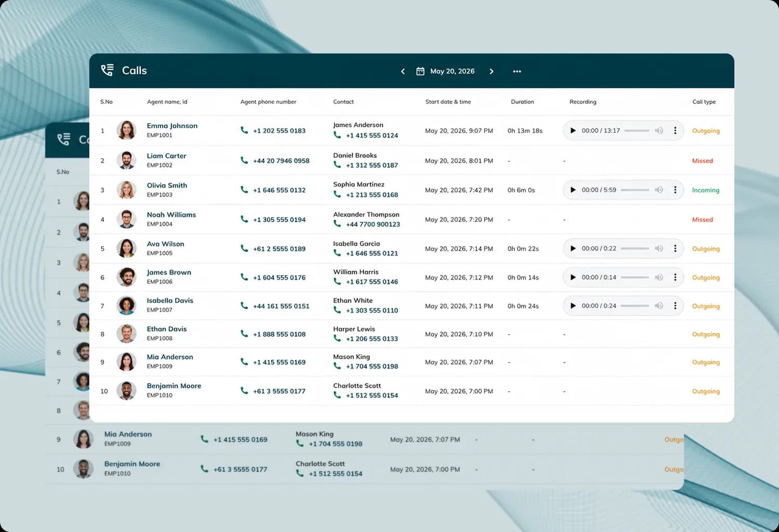Click +61 3 5555 0177 in background window
The height and width of the screenshot is (532, 779).
[x=240, y=469]
